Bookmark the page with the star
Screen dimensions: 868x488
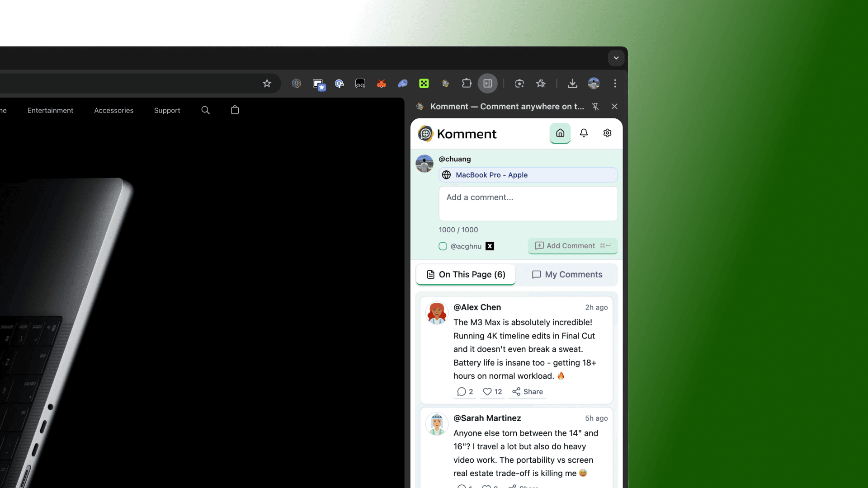(267, 84)
